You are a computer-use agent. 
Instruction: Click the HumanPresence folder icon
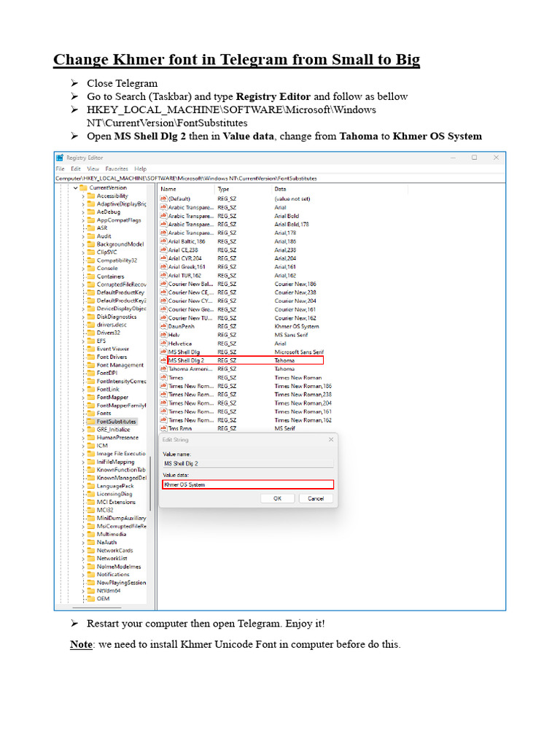(x=91, y=438)
